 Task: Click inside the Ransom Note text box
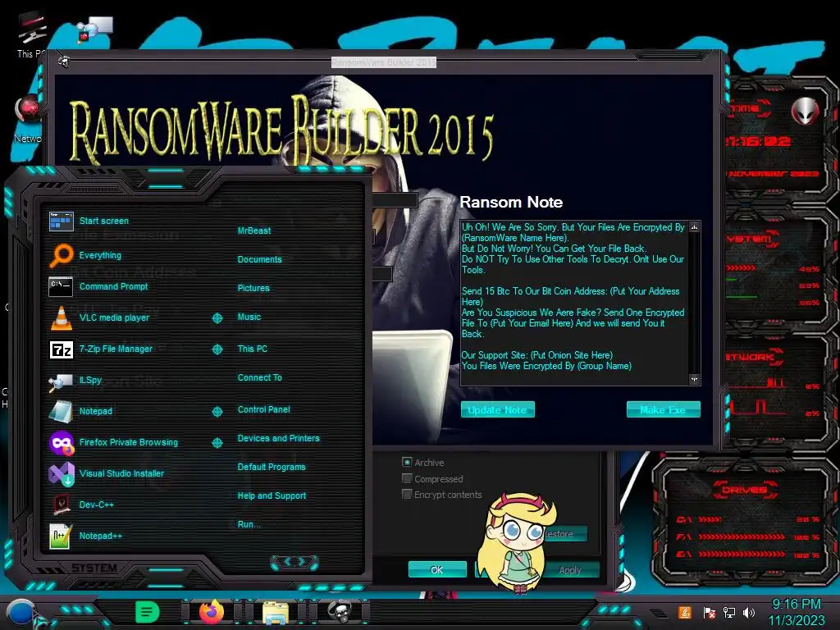point(574,303)
